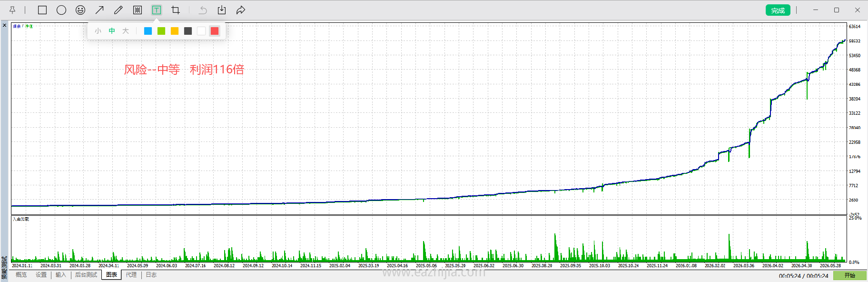Screen dimensions: 868x282
Task: Click the 2026.05.28 date label
Action: [x=830, y=266]
